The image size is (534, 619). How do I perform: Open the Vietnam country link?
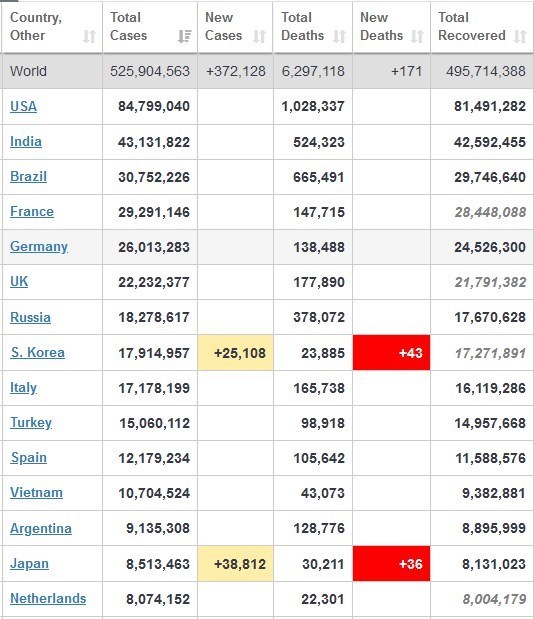pyautogui.click(x=36, y=493)
